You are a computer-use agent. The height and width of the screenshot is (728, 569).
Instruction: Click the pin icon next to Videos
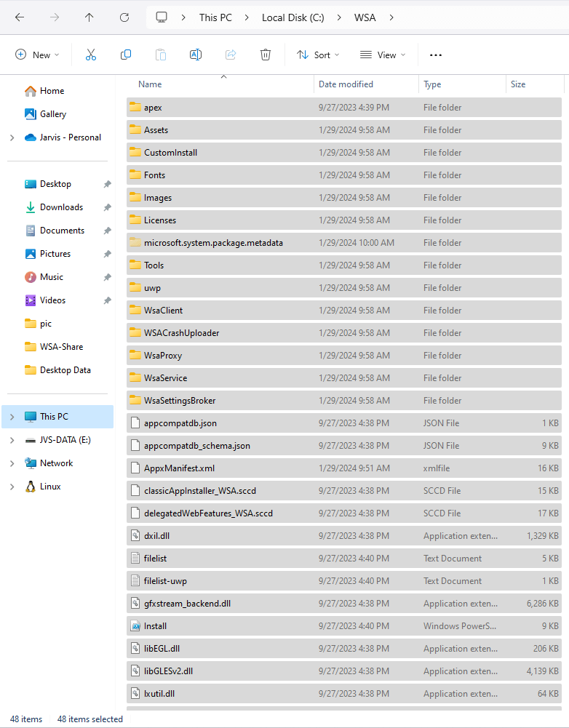(x=107, y=300)
